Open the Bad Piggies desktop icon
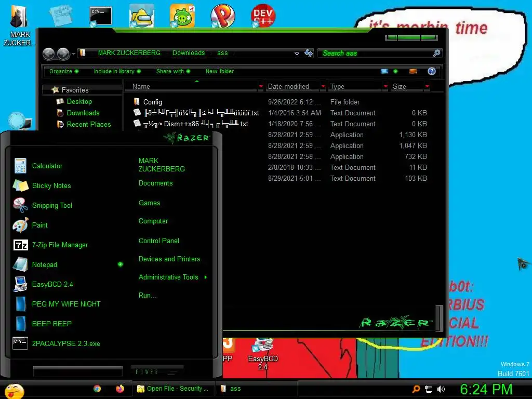This screenshot has height=399, width=532. [x=182, y=16]
